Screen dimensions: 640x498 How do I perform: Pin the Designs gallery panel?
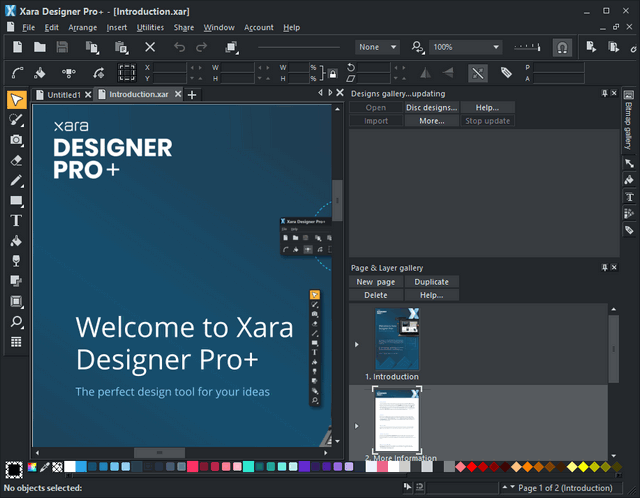tap(604, 93)
